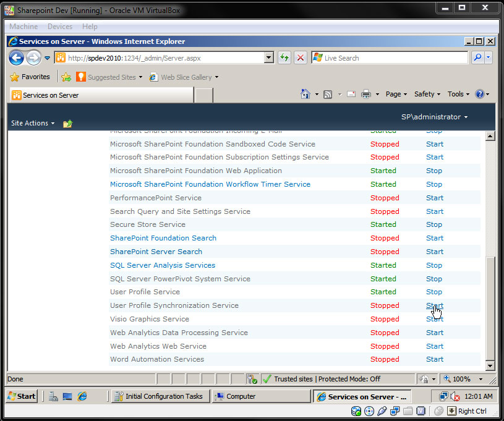The height and width of the screenshot is (421, 504).
Task: Start the Visio Graphics Service
Action: pos(435,319)
